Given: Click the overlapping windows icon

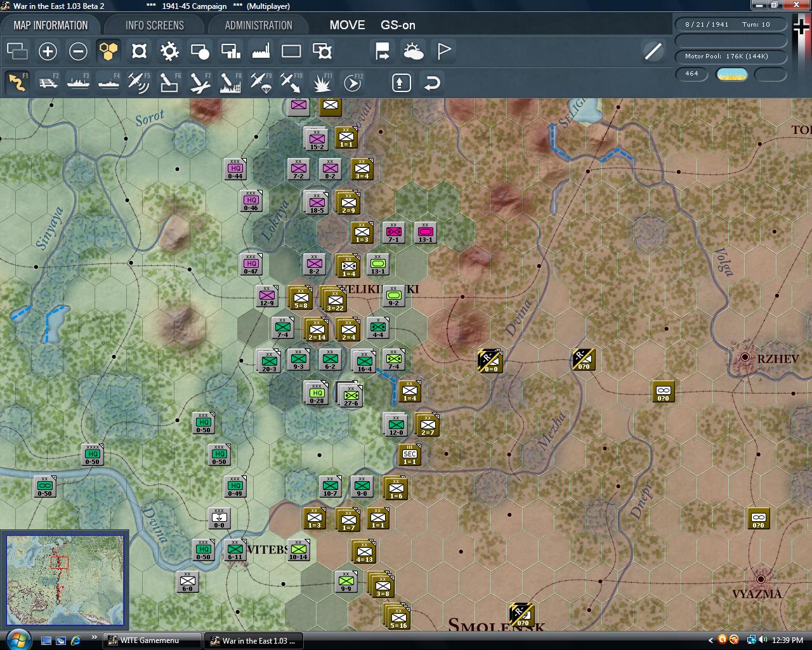Looking at the screenshot, I should pos(17,51).
